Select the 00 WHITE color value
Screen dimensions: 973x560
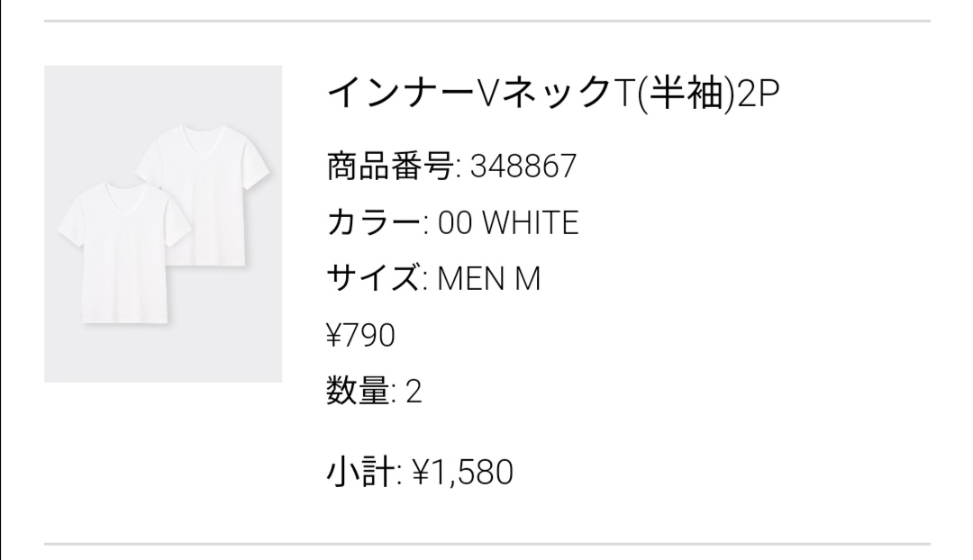tap(507, 222)
